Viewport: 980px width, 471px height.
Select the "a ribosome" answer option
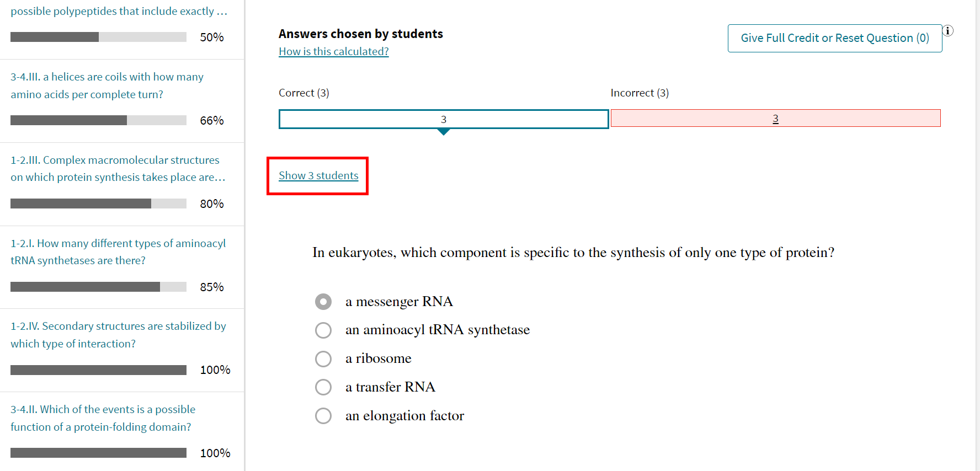tap(323, 358)
